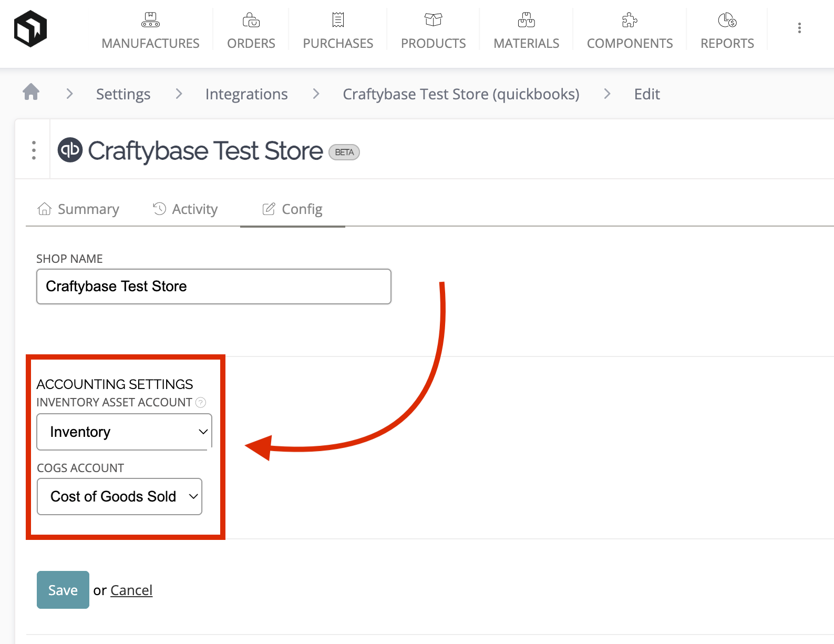Go to the Purchases page
The height and width of the screenshot is (644, 834).
coord(338,32)
